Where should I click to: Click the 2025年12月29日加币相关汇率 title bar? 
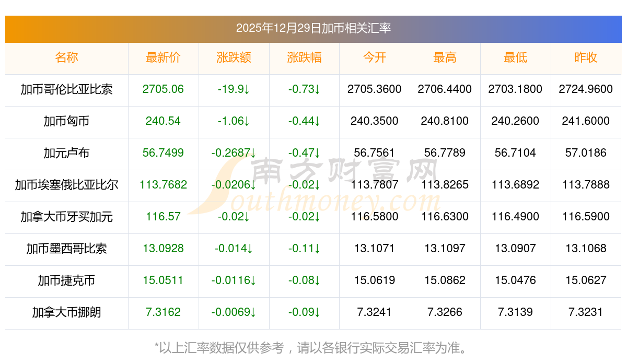click(x=313, y=28)
